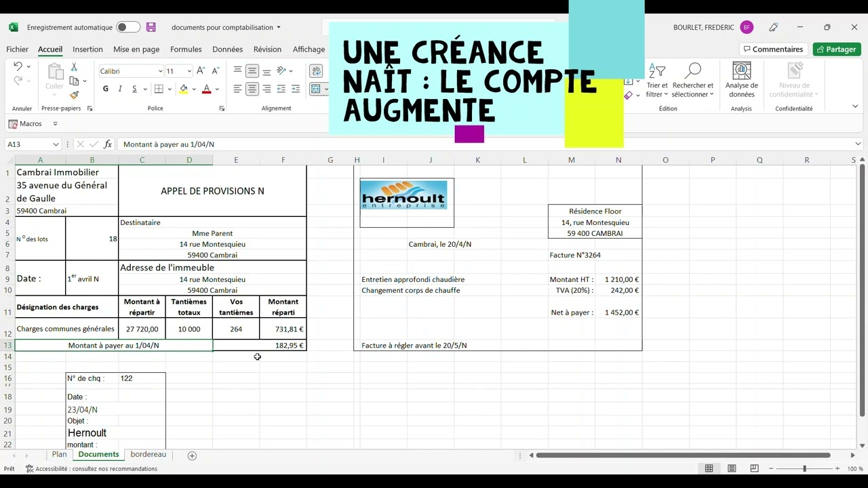Click the Commentaires button
Screen dimensions: 868x488
point(773,49)
